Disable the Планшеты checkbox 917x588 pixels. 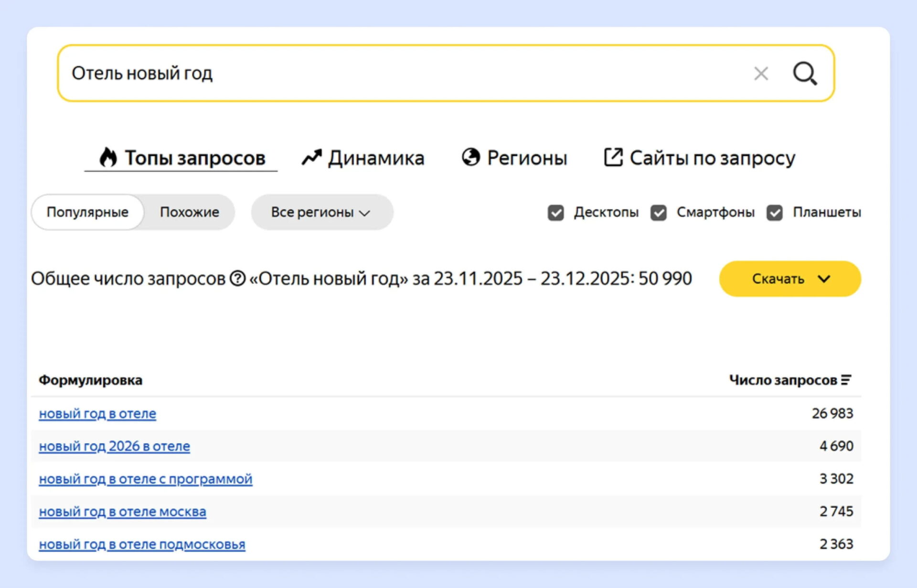click(x=774, y=212)
